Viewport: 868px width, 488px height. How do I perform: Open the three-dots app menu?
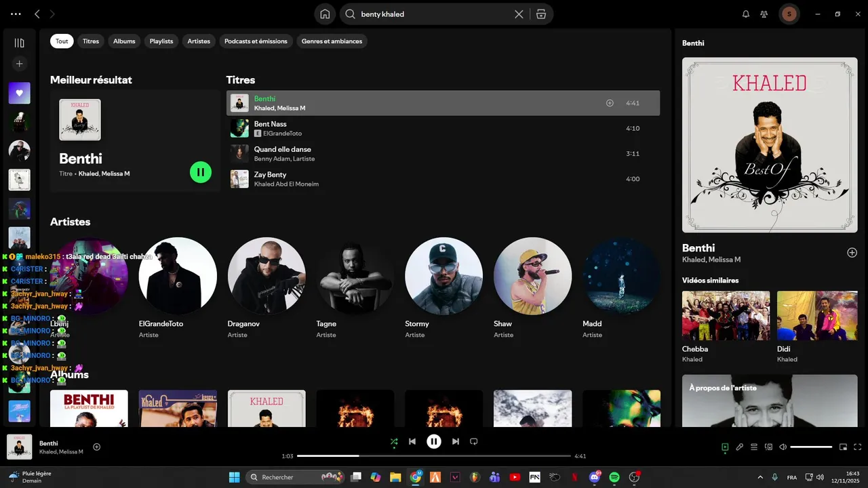pyautogui.click(x=16, y=14)
